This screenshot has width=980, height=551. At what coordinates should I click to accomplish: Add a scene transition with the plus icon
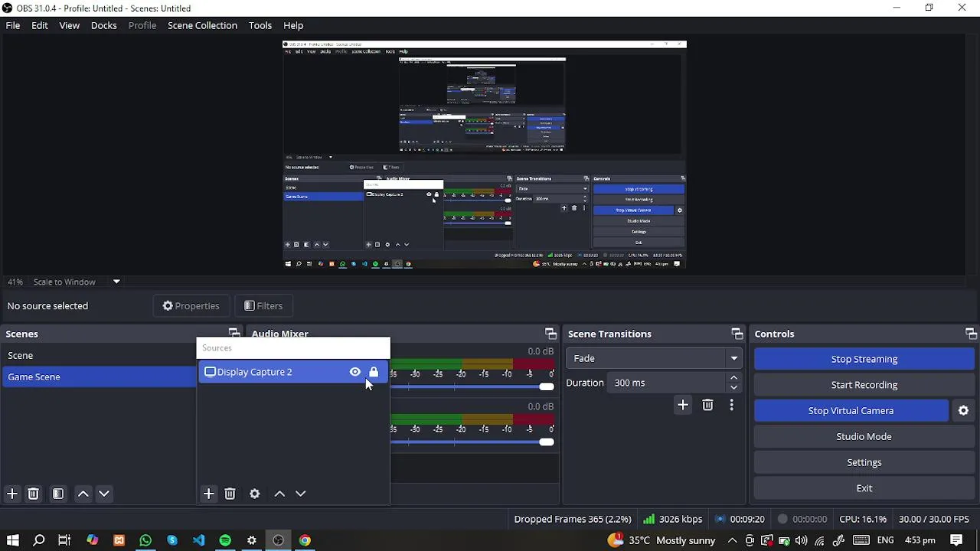click(683, 405)
